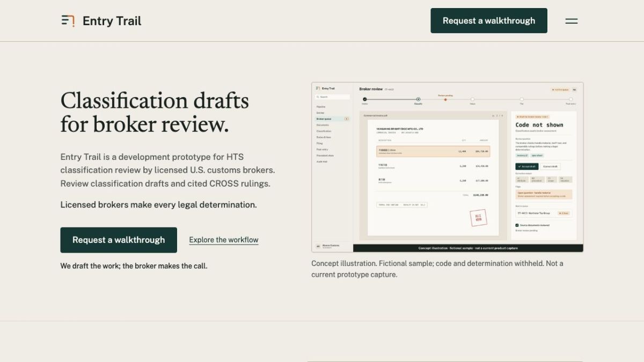Select Filing in the illustration sidebar
Viewport: 644px width, 362px height.
[x=320, y=143]
